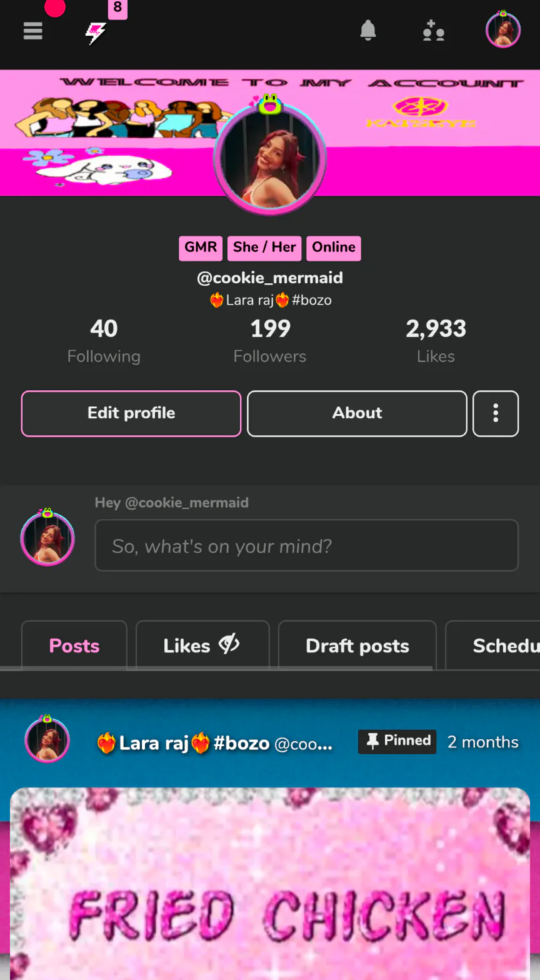Click the Edit profile button

point(131,413)
